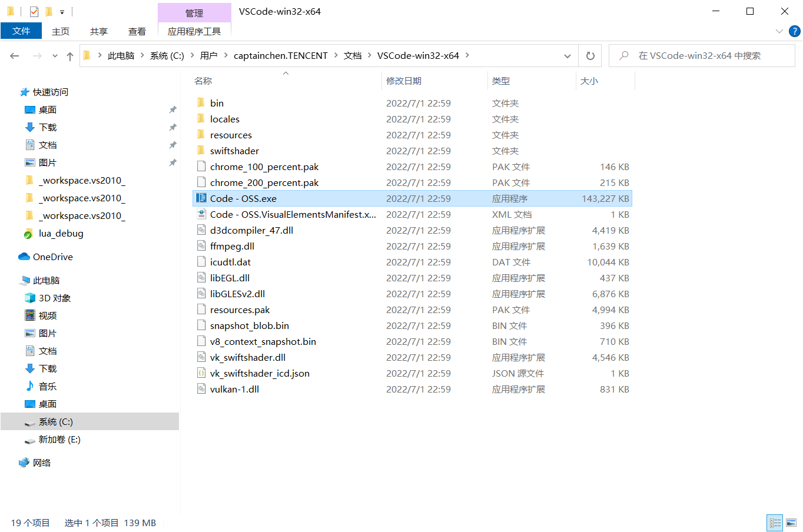
Task: Switch to the 主页 ribbon tab
Action: click(x=61, y=31)
